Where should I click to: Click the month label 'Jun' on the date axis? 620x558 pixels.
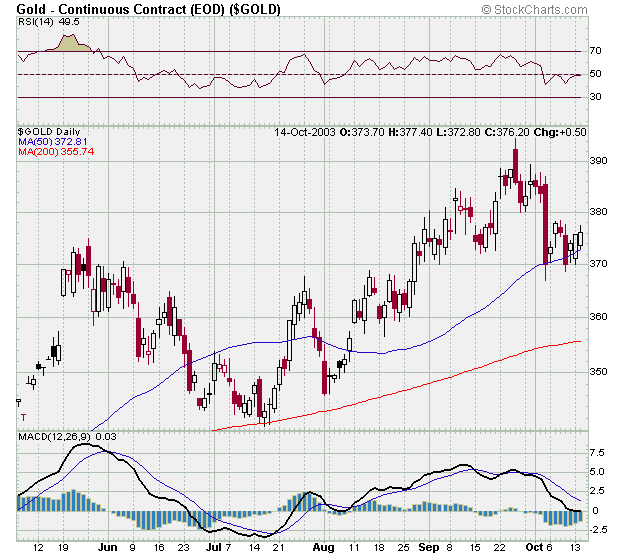[x=108, y=547]
